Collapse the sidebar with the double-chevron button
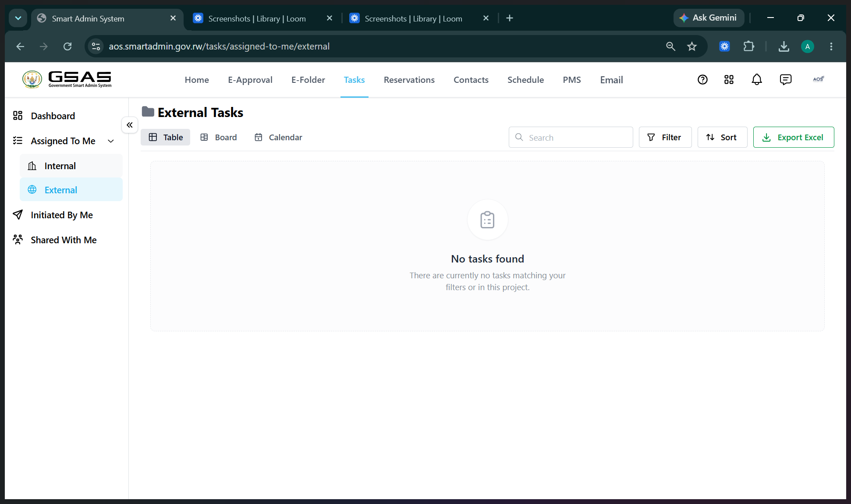851x504 pixels. click(x=130, y=125)
